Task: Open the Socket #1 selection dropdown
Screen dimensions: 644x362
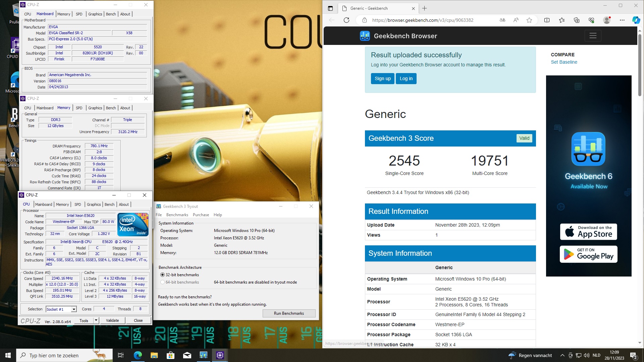Action: coord(61,309)
